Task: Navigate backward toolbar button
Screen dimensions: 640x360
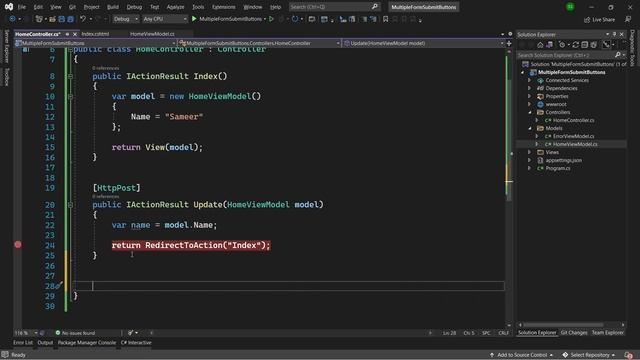Action: click(x=12, y=19)
